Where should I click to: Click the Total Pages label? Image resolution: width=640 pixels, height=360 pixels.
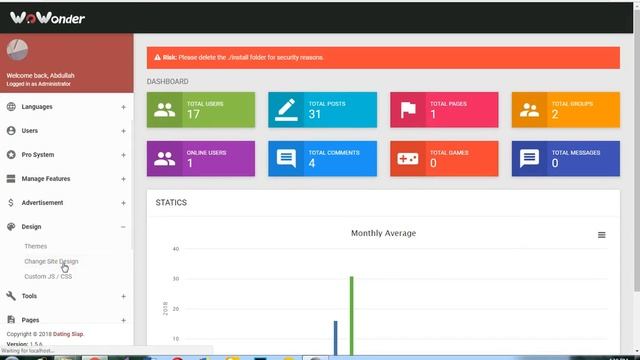click(x=448, y=104)
